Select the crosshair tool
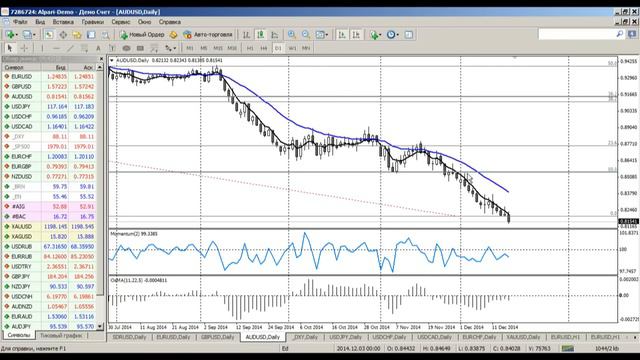 [24, 48]
